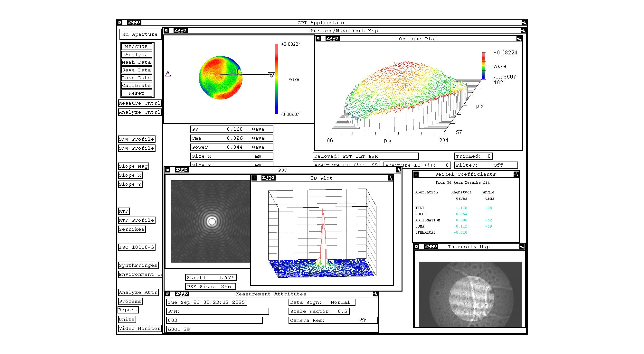Viewport: 644px width, 354px height.
Task: Click the left triangle slice marker
Action: [x=168, y=74]
